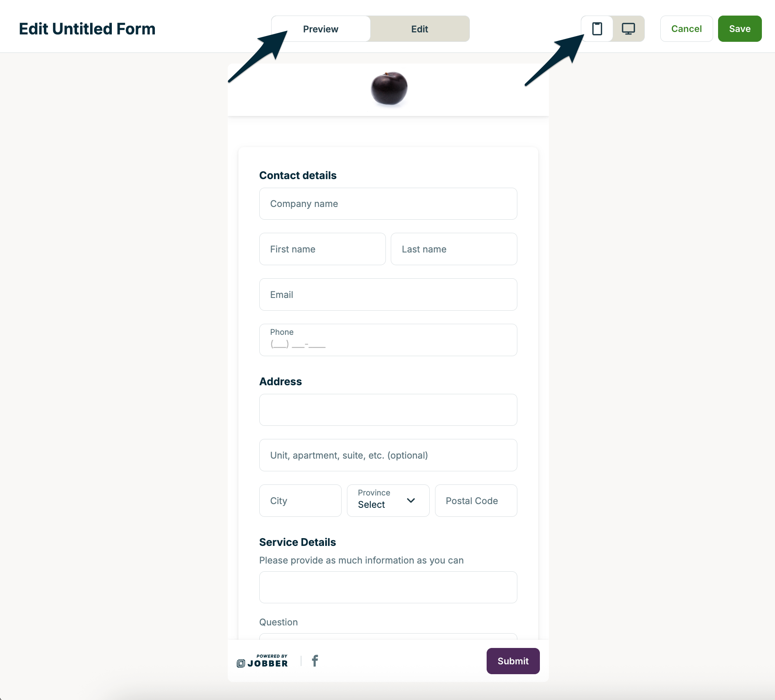Click into the First name field
The width and height of the screenshot is (775, 700).
[x=322, y=249]
